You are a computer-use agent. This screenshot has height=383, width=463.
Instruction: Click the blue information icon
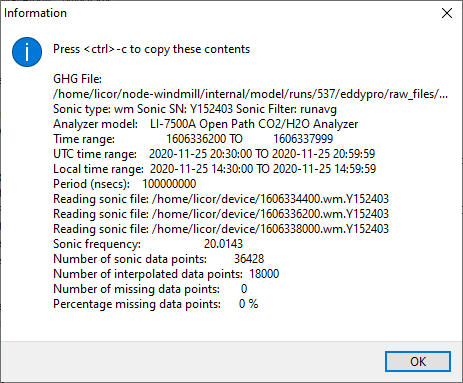pyautogui.click(x=27, y=52)
